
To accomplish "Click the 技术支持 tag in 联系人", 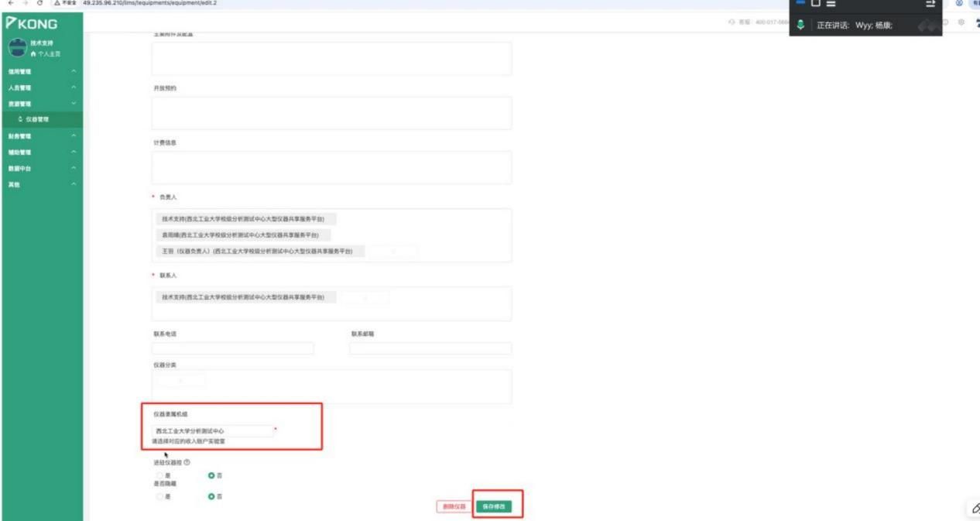I will (x=245, y=297).
